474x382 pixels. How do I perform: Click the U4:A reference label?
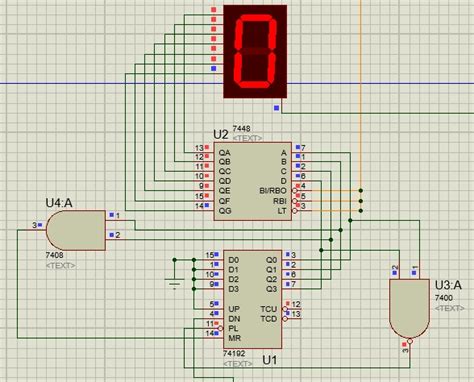point(59,203)
